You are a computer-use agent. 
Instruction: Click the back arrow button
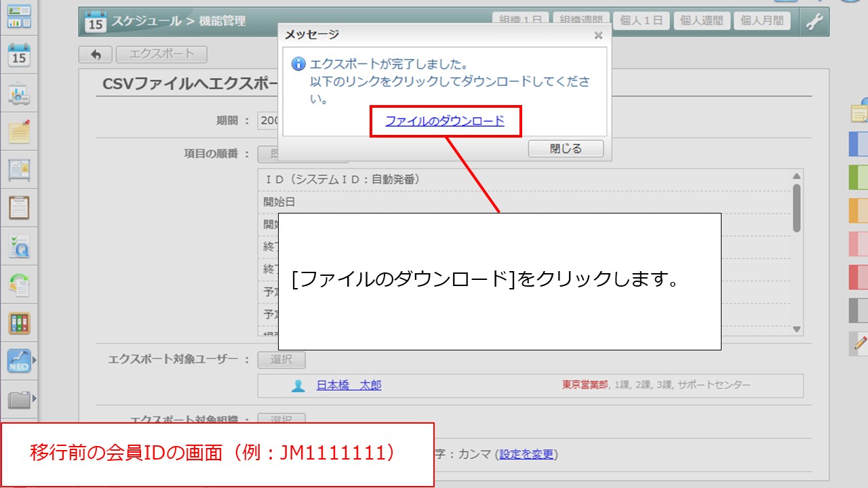(96, 54)
